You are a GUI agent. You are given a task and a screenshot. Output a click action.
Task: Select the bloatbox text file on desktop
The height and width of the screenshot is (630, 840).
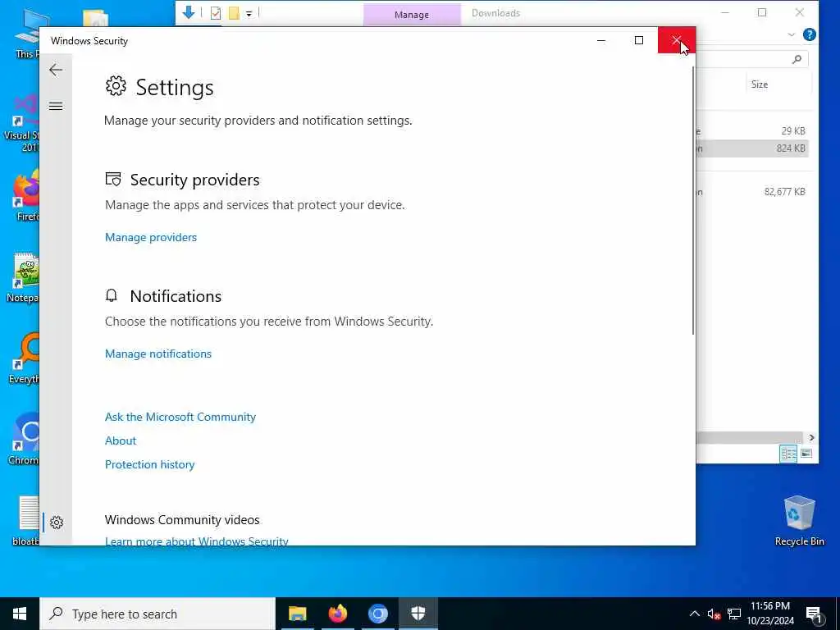25,521
